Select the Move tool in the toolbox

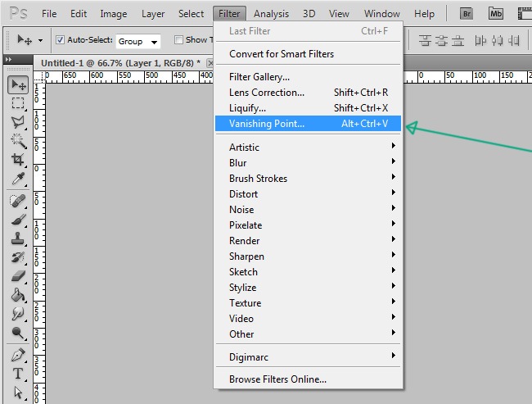coord(18,85)
